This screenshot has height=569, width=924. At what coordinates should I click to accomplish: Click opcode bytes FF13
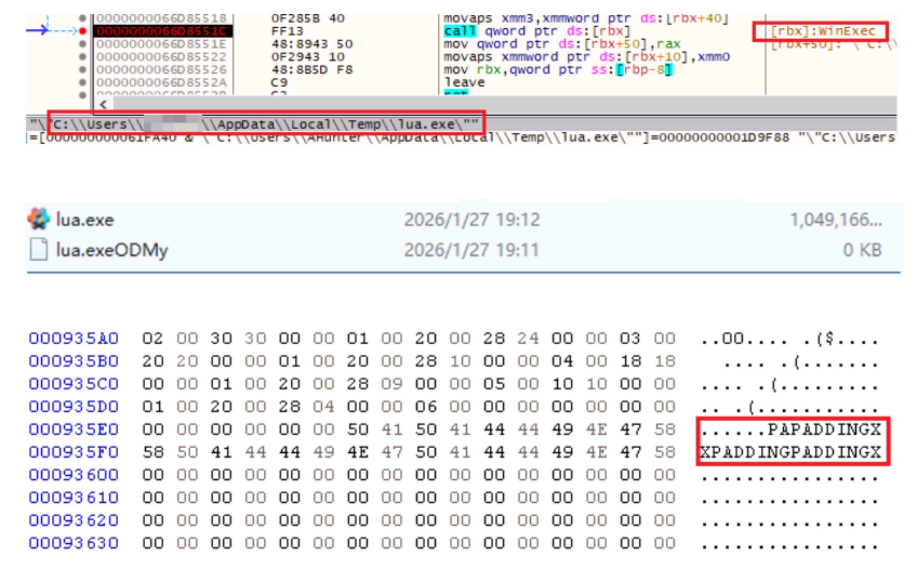287,31
